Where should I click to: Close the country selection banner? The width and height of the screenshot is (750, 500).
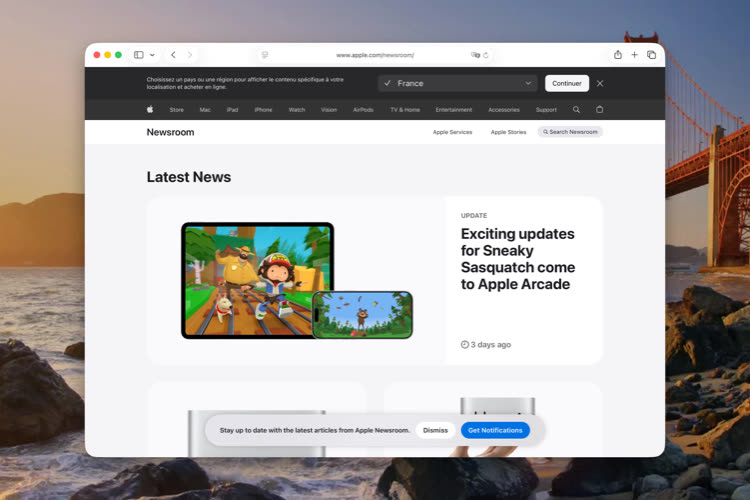click(600, 83)
